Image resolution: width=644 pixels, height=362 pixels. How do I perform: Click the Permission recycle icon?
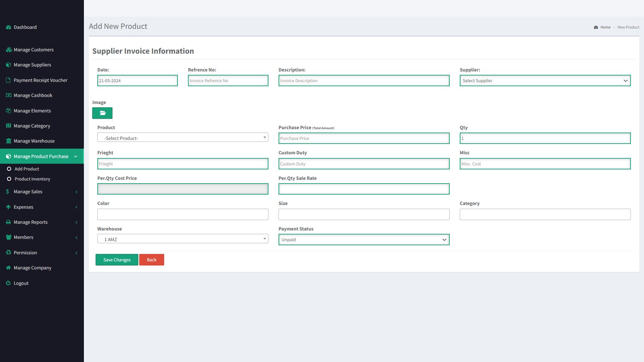point(8,253)
